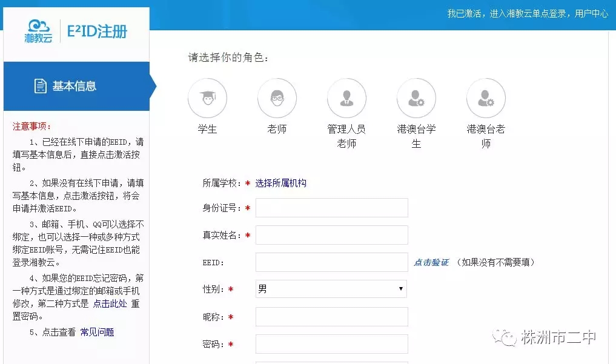Select the 学生 graduation-cap role icon
This screenshot has width=616, height=364.
tap(208, 97)
